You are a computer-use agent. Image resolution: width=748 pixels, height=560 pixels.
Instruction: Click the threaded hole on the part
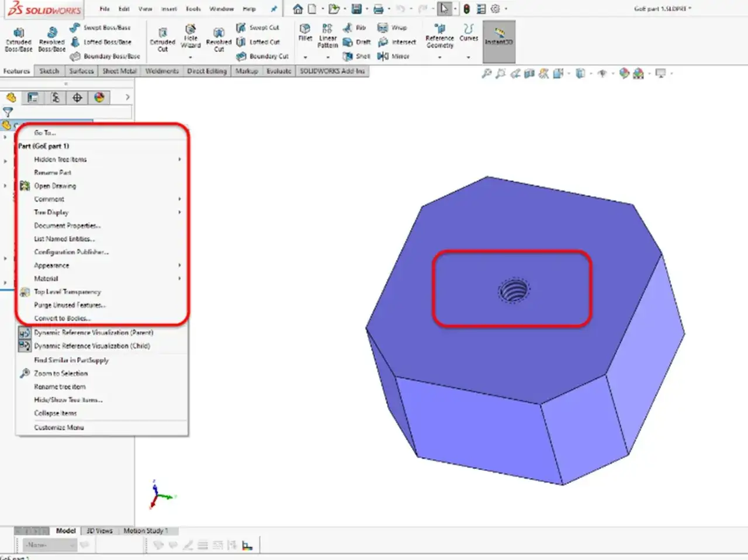[514, 291]
